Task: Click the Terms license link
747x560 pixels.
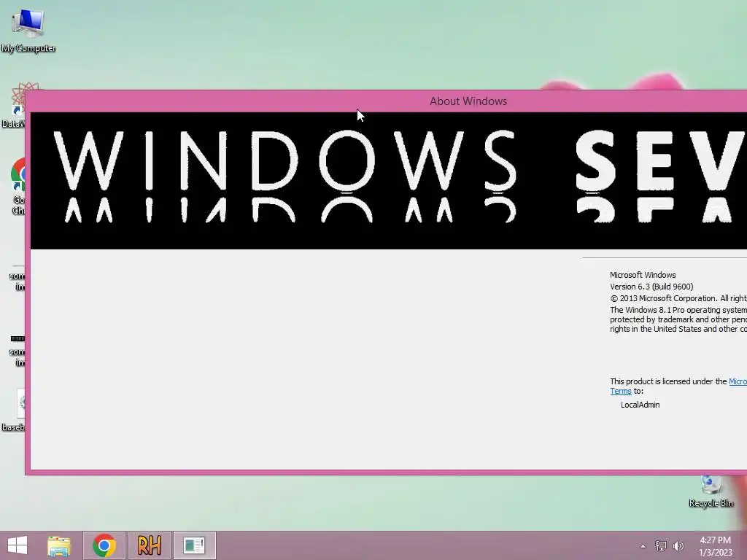Action: click(621, 391)
